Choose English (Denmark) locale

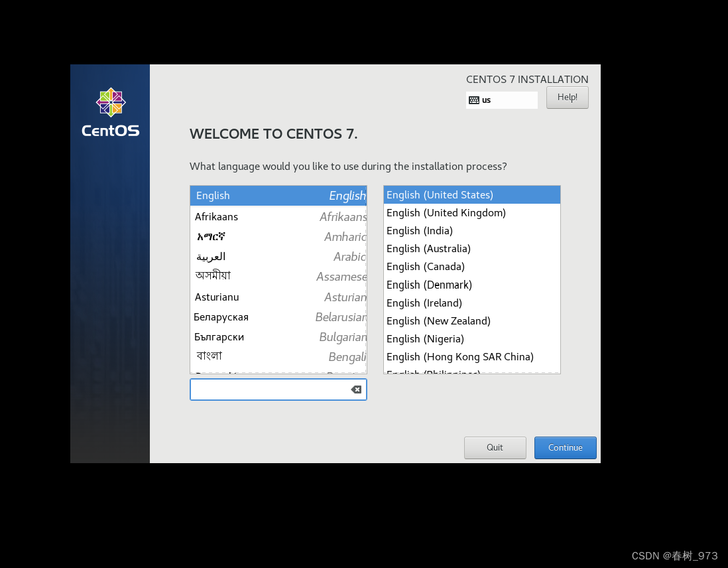click(471, 285)
